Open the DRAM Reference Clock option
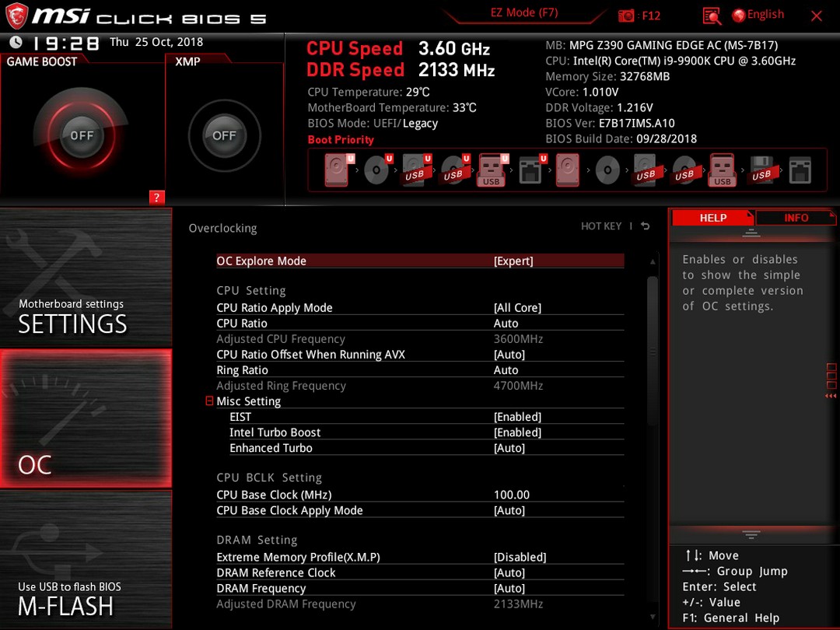840x630 pixels. tap(420, 572)
